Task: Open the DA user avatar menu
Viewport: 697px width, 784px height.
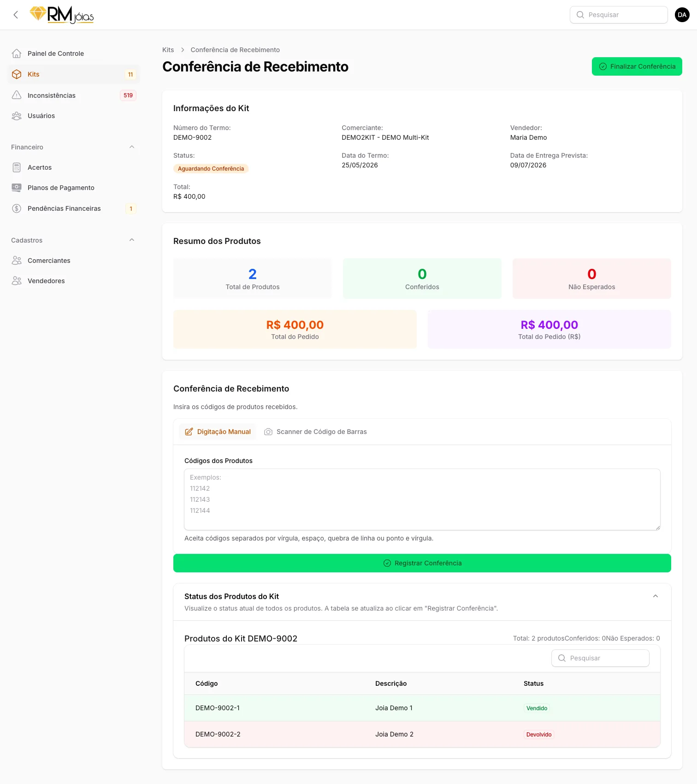Action: coord(682,15)
